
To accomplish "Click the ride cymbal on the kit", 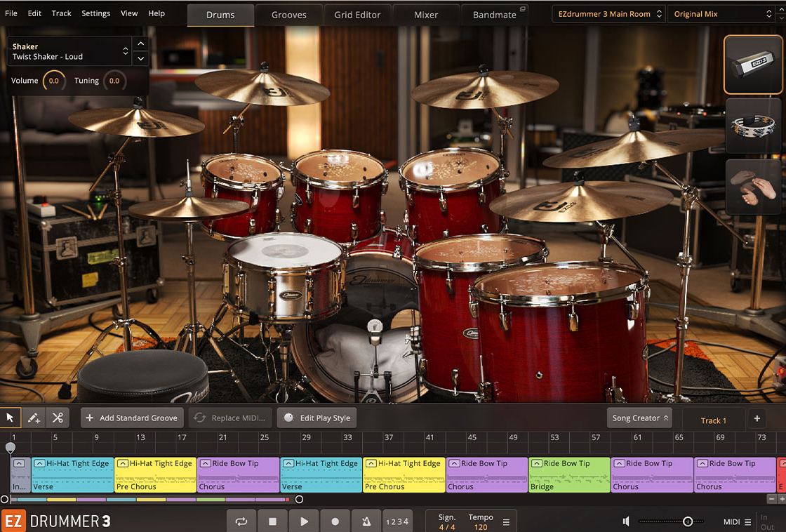I will click(x=580, y=203).
